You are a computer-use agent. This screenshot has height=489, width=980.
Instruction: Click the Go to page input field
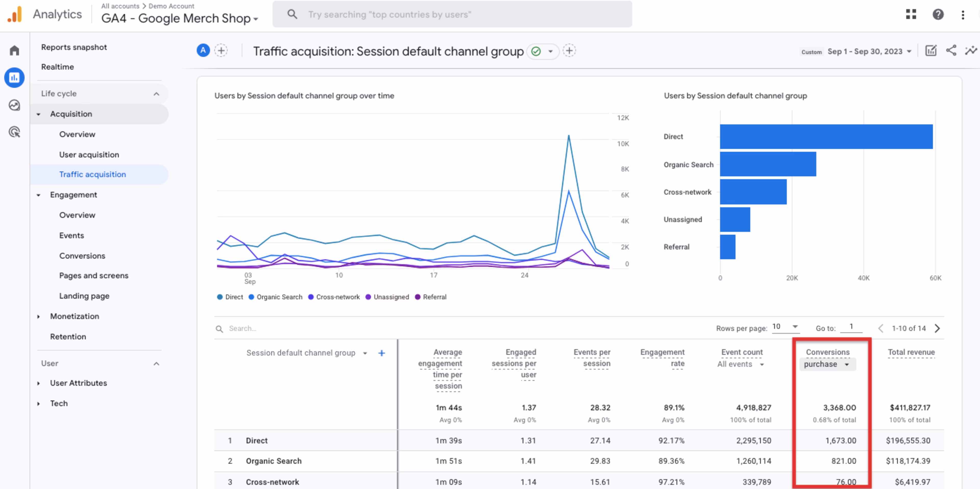coord(851,326)
